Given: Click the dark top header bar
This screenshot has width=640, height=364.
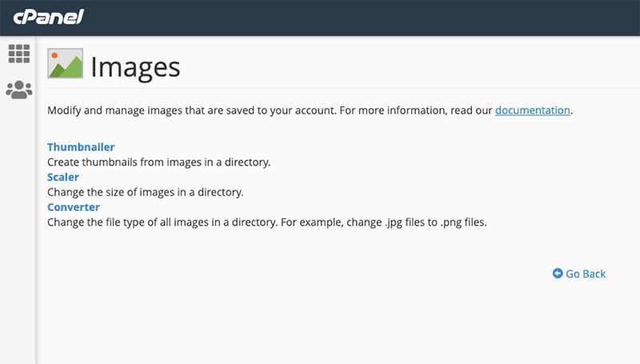Looking at the screenshot, I should pos(360,18).
